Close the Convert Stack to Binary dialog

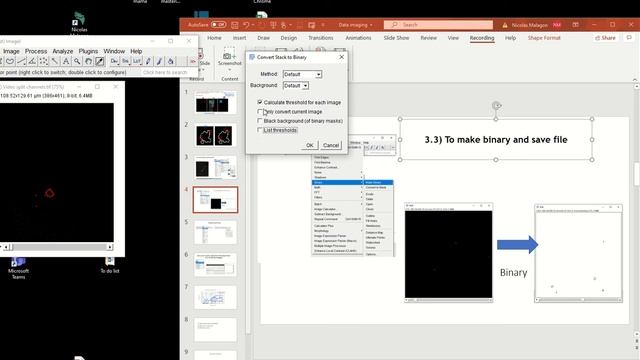pyautogui.click(x=342, y=57)
